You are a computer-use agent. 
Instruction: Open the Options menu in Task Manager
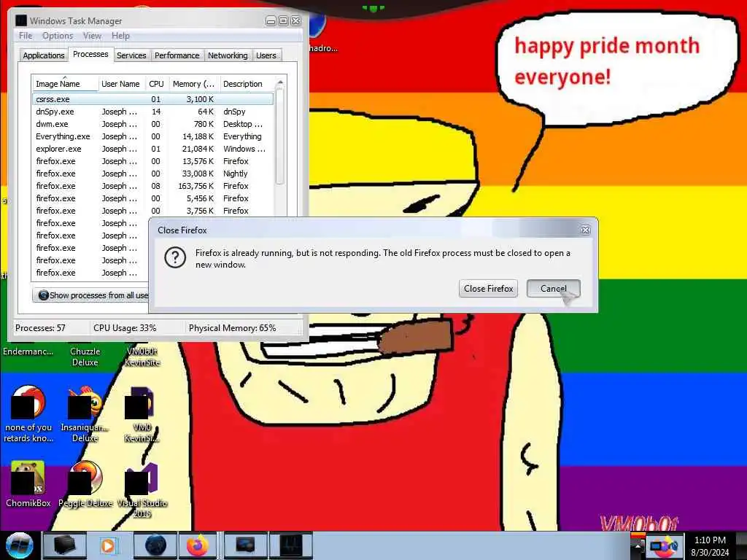(x=58, y=36)
